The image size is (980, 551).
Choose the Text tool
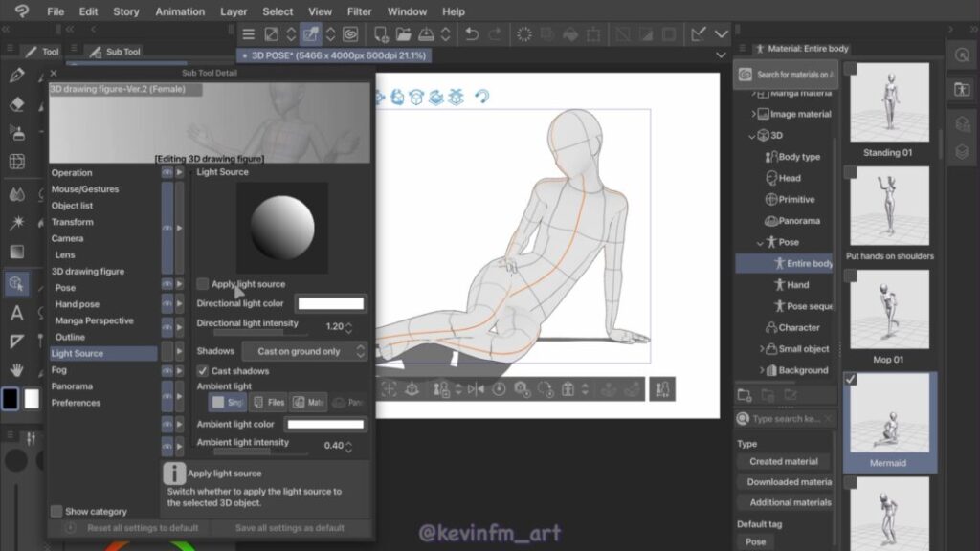point(16,314)
